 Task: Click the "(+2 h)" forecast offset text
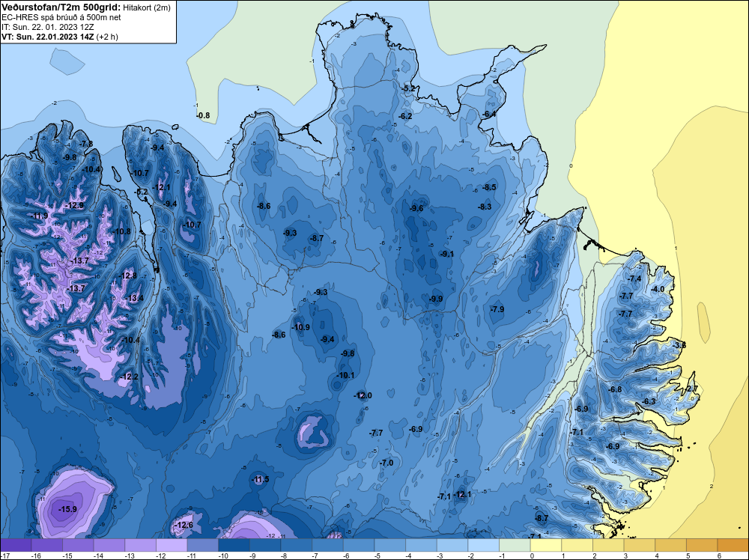coord(107,37)
